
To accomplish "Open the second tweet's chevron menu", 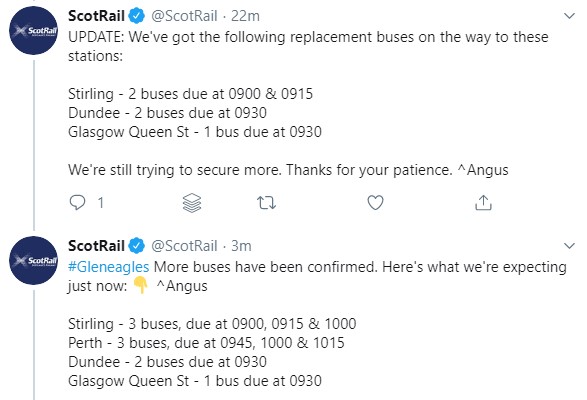I will click(569, 246).
